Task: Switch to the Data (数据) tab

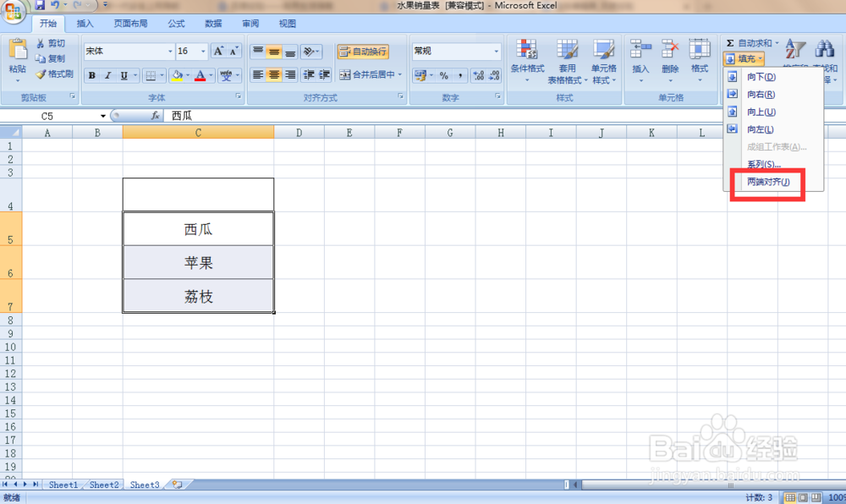Action: (213, 24)
